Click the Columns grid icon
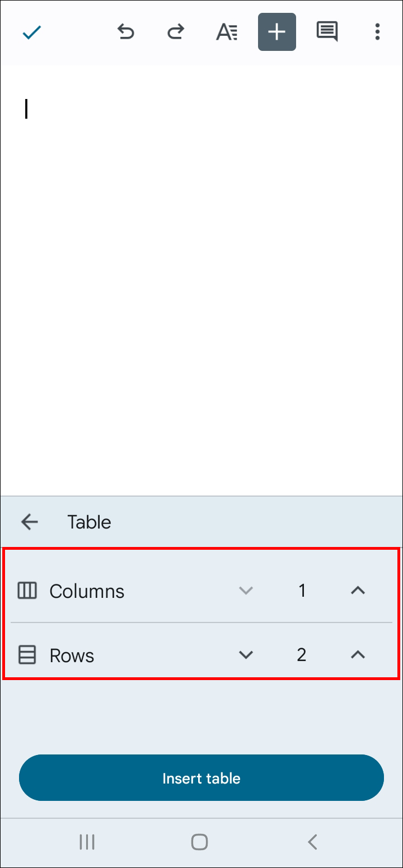403x868 pixels. [x=27, y=591]
